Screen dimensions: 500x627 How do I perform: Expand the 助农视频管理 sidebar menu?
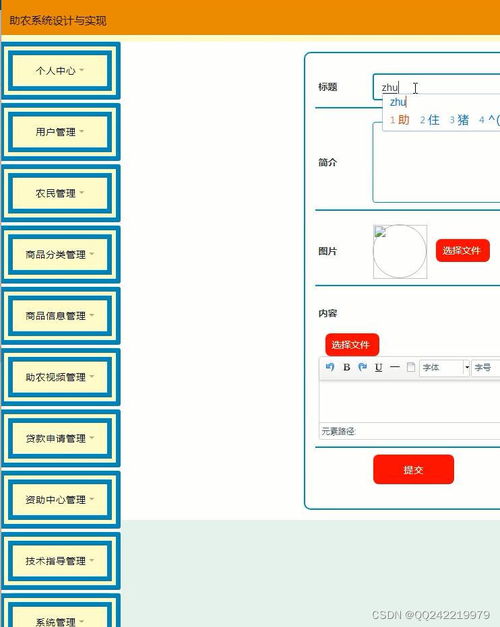(x=60, y=377)
